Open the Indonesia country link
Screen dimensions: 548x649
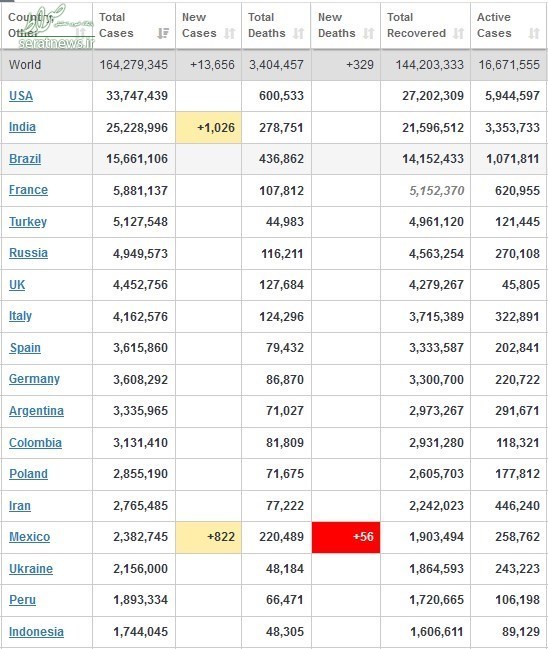click(x=36, y=632)
